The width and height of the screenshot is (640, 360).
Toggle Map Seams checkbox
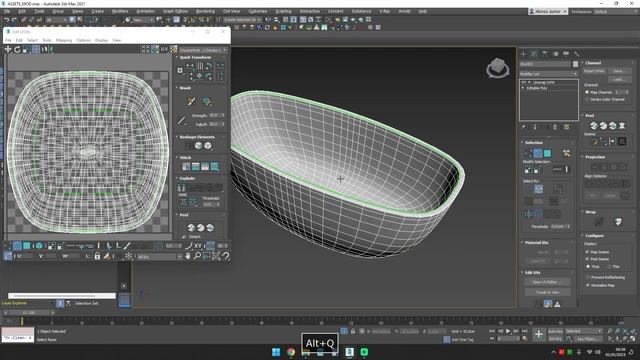coord(587,252)
